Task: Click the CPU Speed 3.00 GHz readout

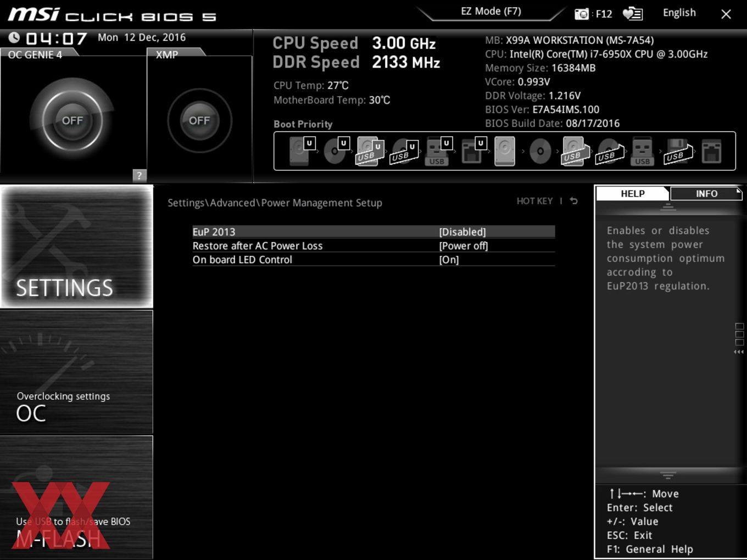Action: (x=354, y=43)
